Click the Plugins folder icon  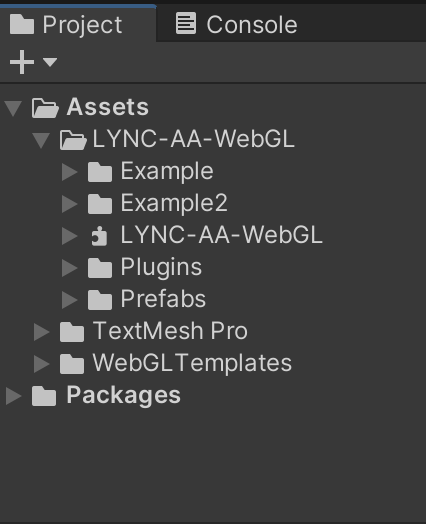[x=100, y=268]
